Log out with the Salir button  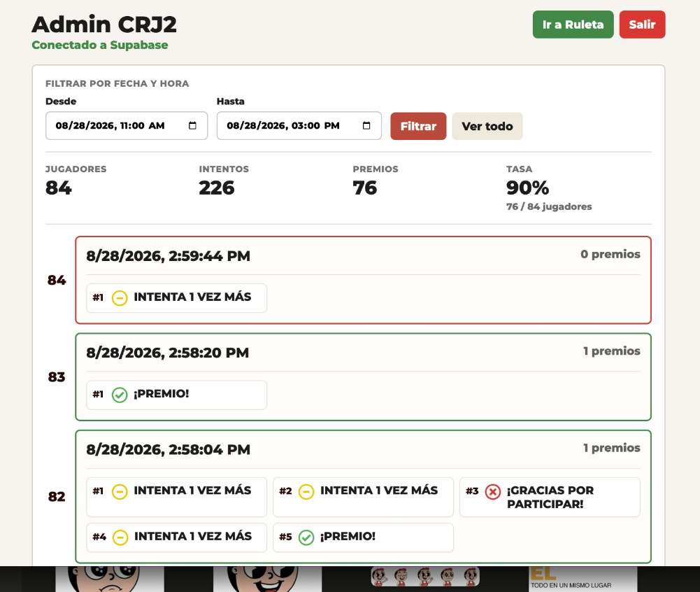click(x=642, y=24)
